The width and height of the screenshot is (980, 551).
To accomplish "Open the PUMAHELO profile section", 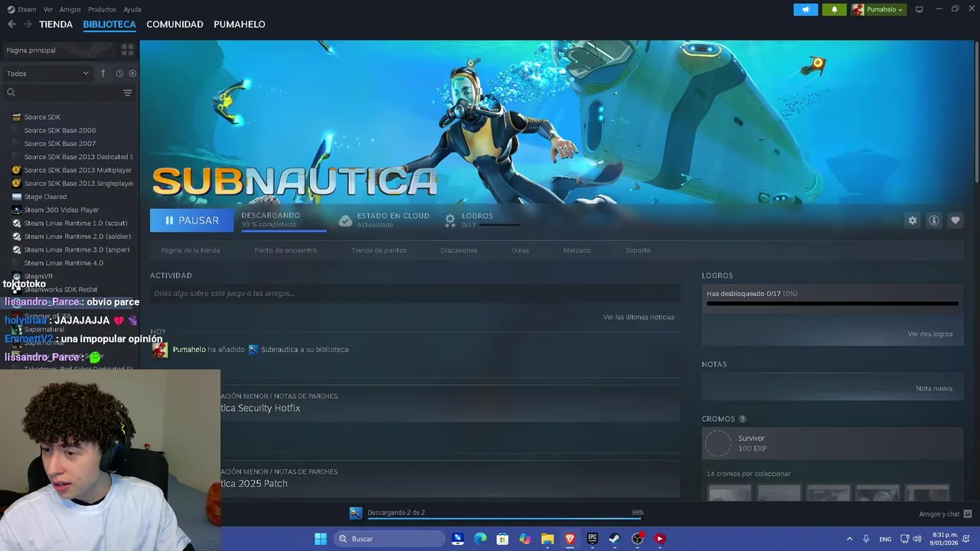I will pos(240,24).
